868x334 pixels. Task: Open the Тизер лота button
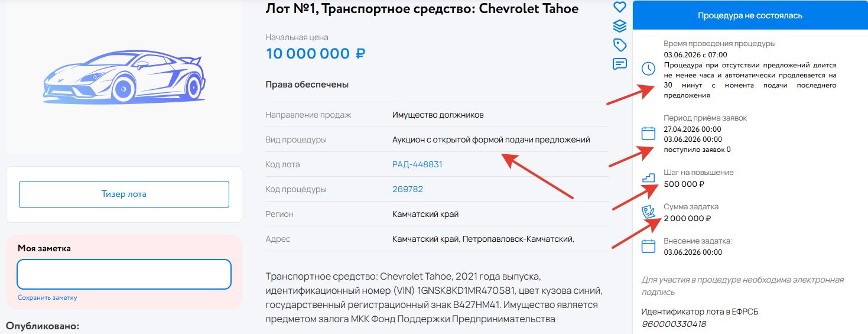(x=123, y=194)
